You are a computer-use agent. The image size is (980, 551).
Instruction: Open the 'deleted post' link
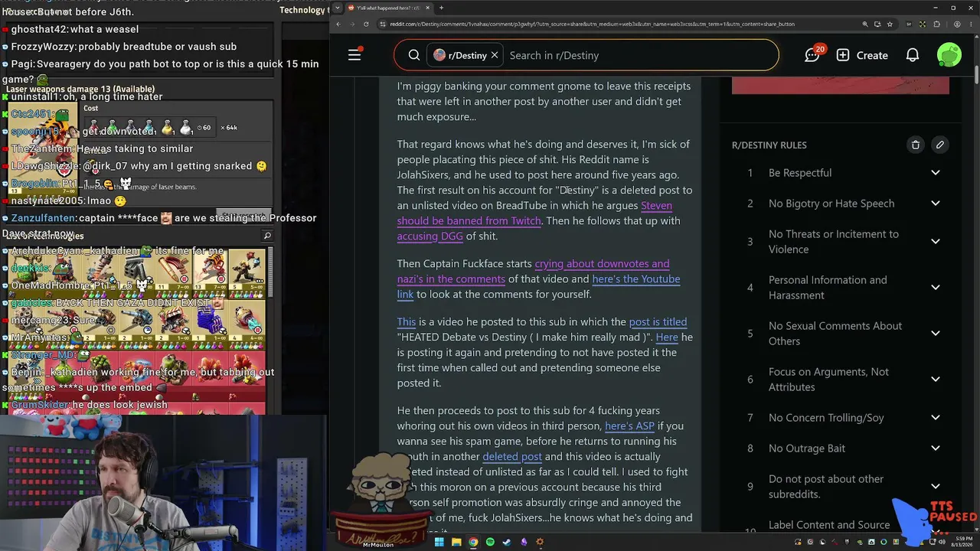point(512,457)
